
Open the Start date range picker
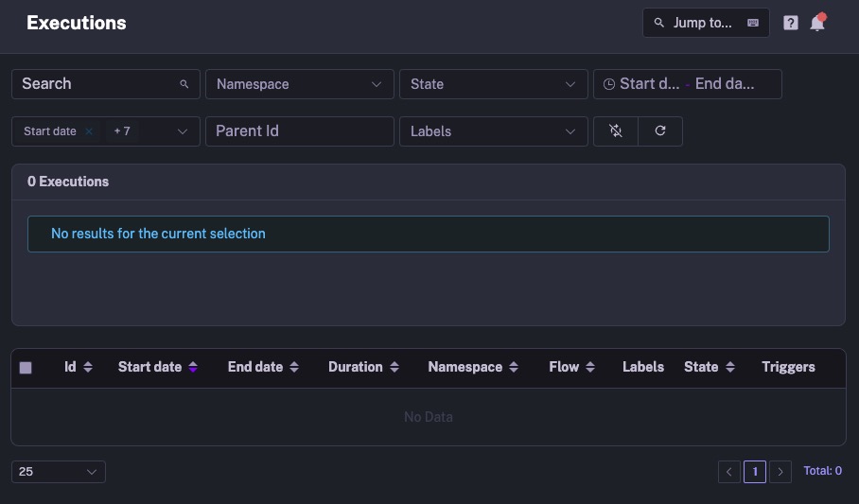tap(687, 84)
